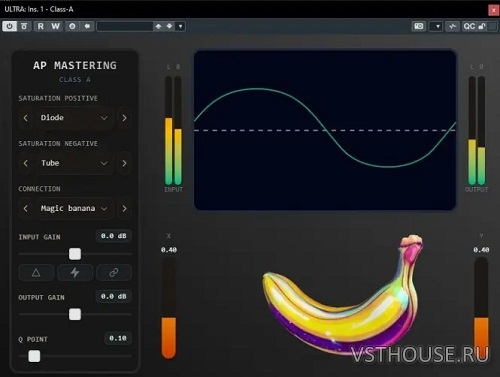Select previous Saturation Negative type
The height and width of the screenshot is (377, 500).
tap(26, 163)
